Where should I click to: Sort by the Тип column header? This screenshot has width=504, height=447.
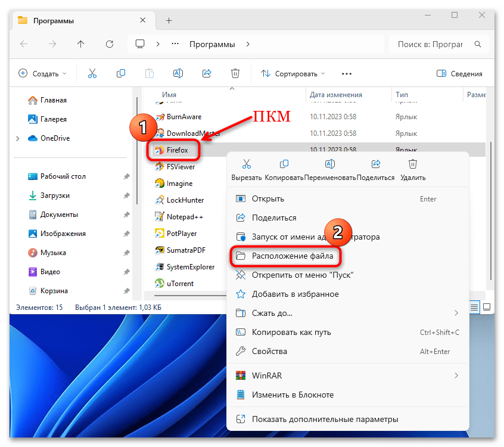402,95
